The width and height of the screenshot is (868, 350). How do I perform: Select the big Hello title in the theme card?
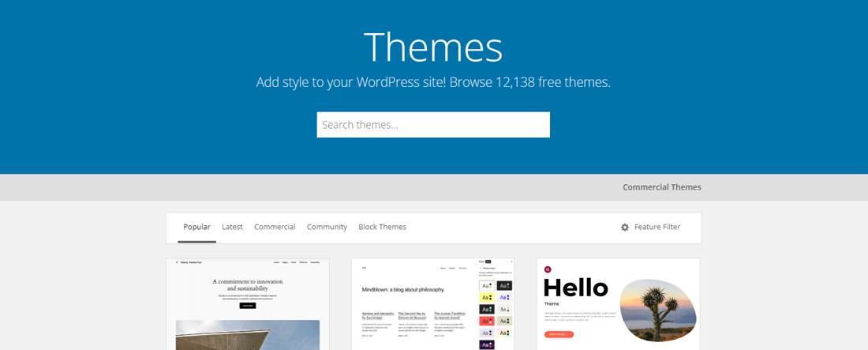576,287
